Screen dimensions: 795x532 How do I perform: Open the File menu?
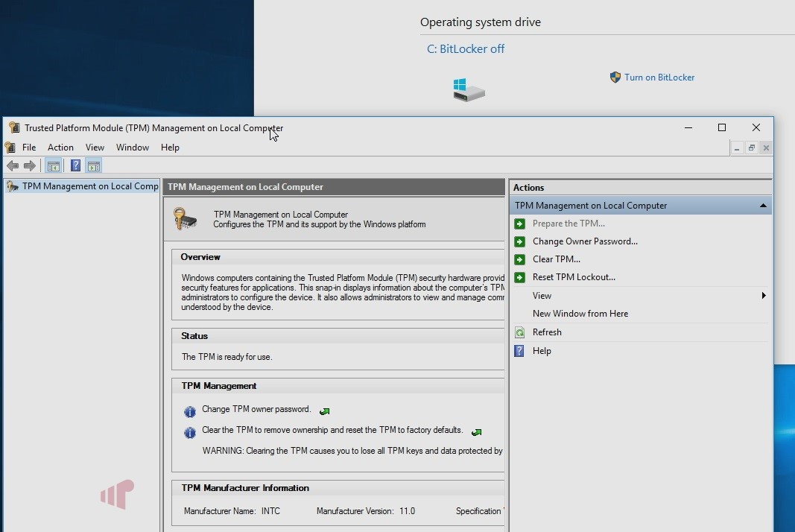29,148
